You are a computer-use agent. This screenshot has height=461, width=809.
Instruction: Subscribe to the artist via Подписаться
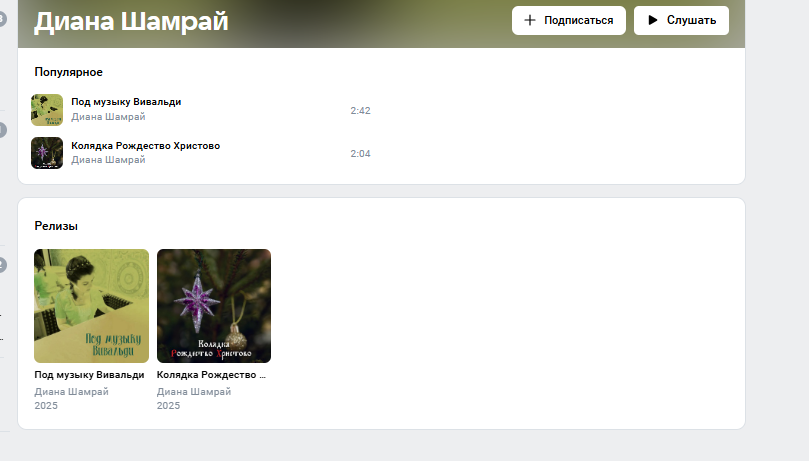pyautogui.click(x=569, y=20)
